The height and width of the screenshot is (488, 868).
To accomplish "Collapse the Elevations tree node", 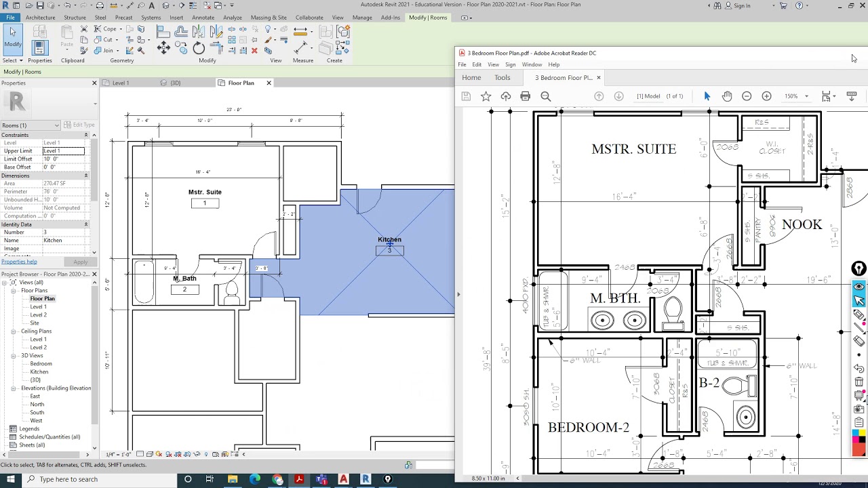I will (13, 388).
